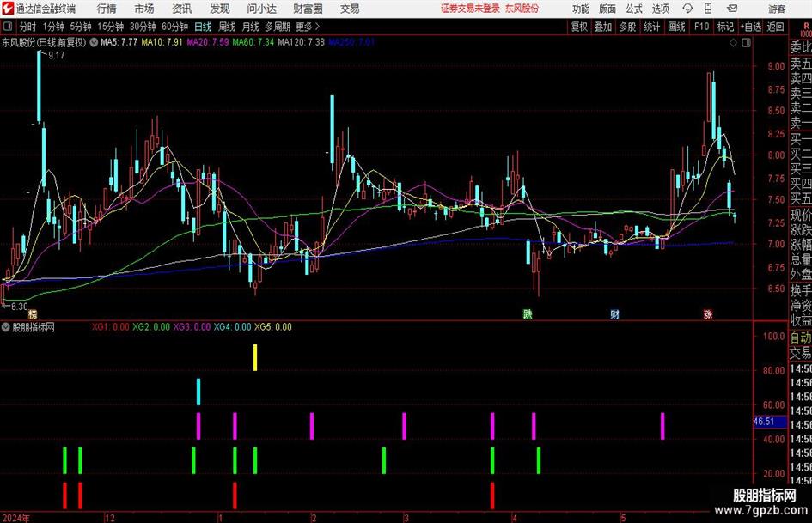Switch to the 5分钟 period tab
Viewport: 812px width, 523px height.
tap(81, 27)
